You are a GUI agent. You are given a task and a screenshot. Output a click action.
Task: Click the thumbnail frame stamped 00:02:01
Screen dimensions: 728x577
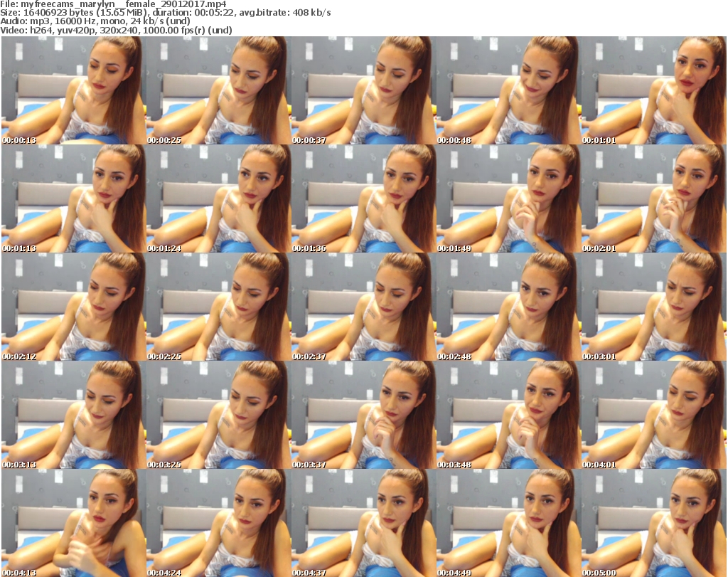coord(654,198)
